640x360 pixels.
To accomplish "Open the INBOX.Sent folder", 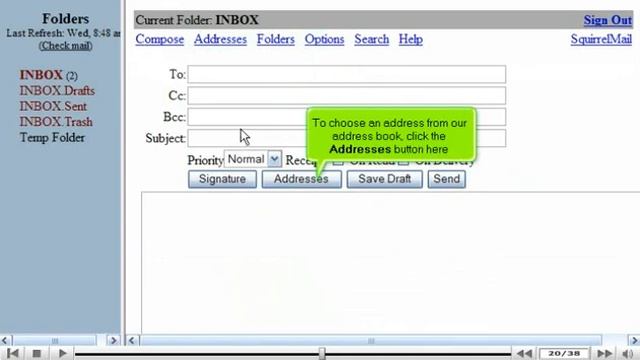I will click(x=53, y=106).
